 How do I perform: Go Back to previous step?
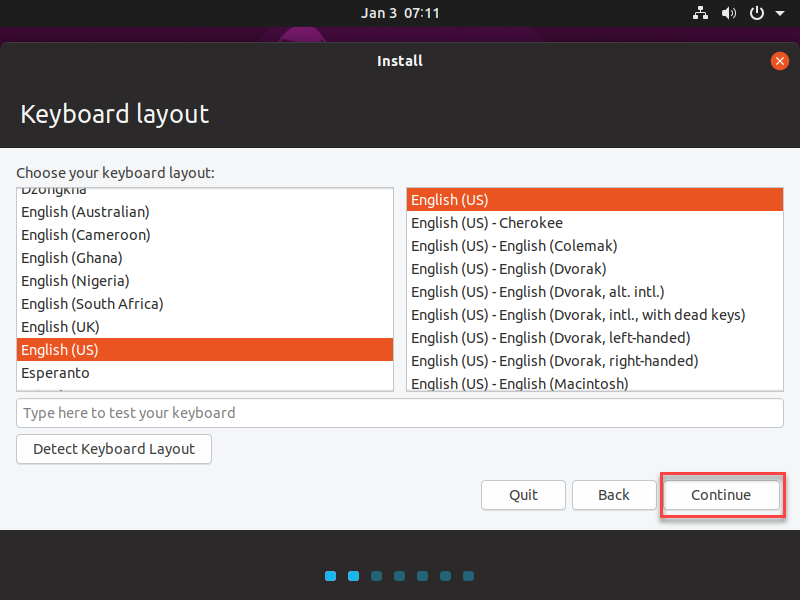(x=614, y=495)
